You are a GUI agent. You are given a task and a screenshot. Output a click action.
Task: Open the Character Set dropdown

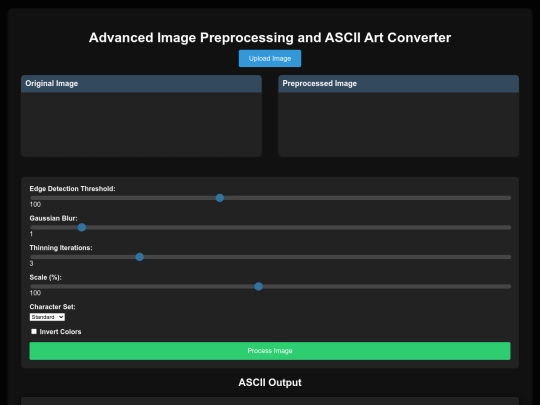(x=47, y=317)
